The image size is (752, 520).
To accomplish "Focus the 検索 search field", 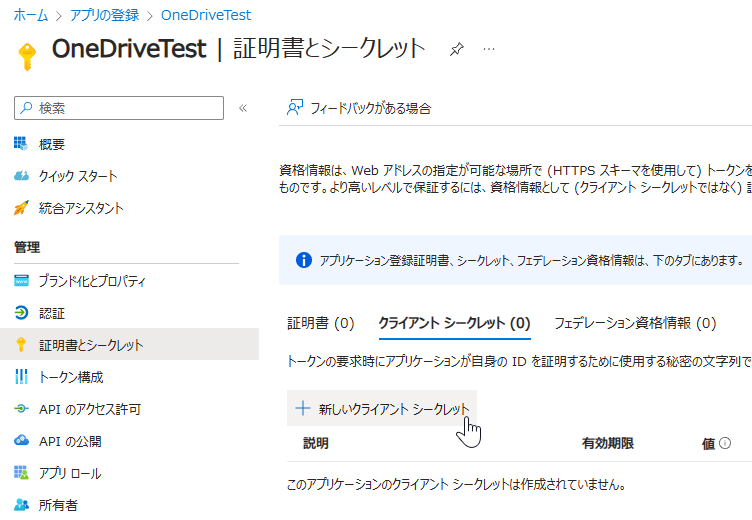I will click(x=119, y=108).
